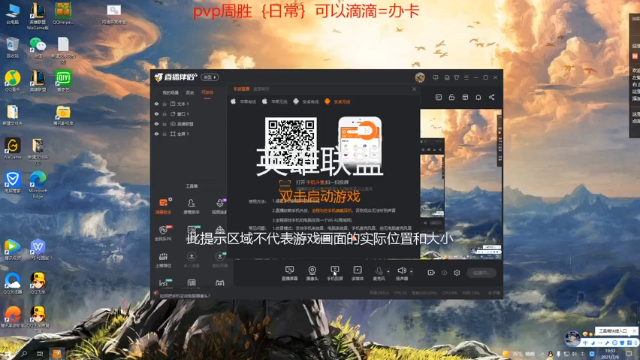Expand the speaker volume arrow

click(x=411, y=271)
